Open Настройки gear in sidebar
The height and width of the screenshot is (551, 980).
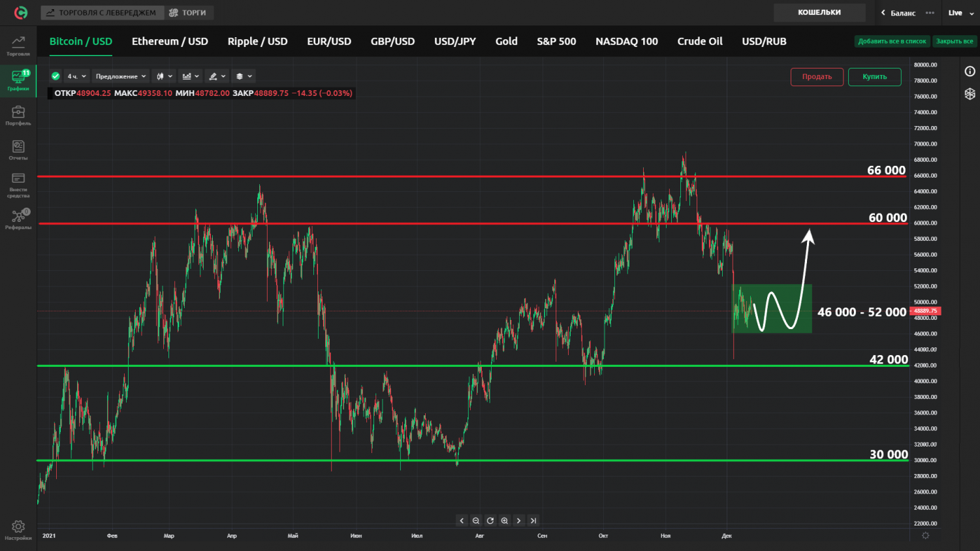pos(18,530)
